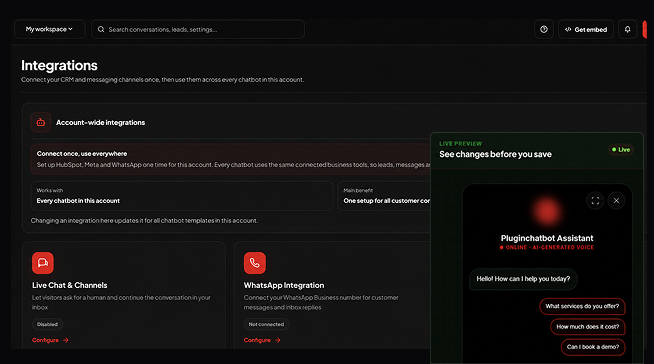Click 'See changes before you save' heading
654x364 pixels.
point(495,154)
